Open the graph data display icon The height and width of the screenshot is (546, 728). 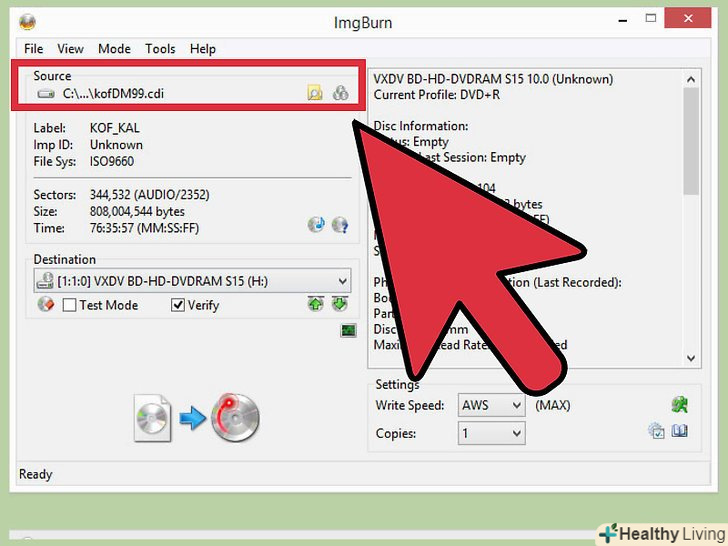tap(348, 331)
